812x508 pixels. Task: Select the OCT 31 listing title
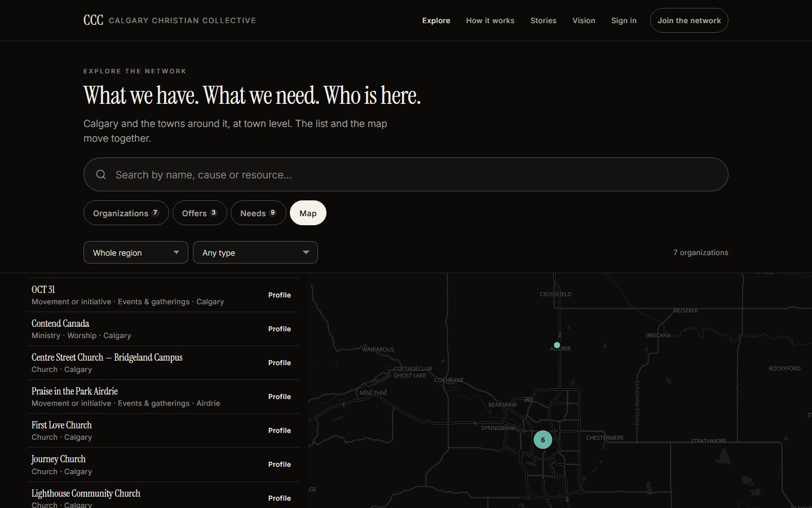(x=43, y=290)
